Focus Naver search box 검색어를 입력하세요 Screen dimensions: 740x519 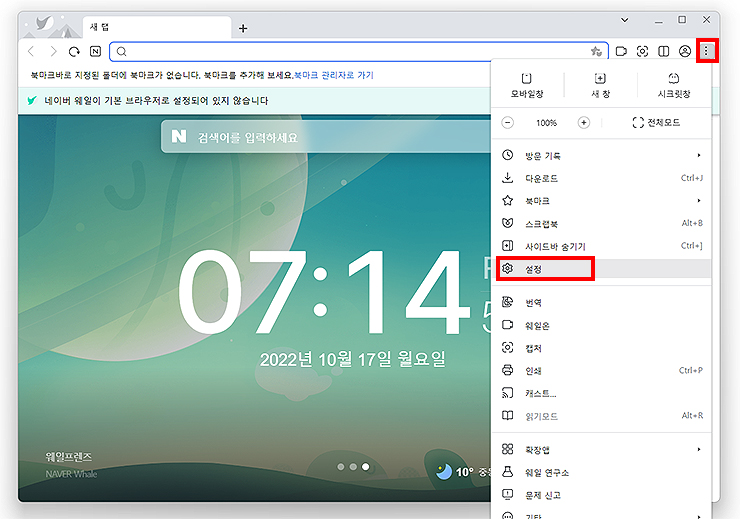point(326,137)
